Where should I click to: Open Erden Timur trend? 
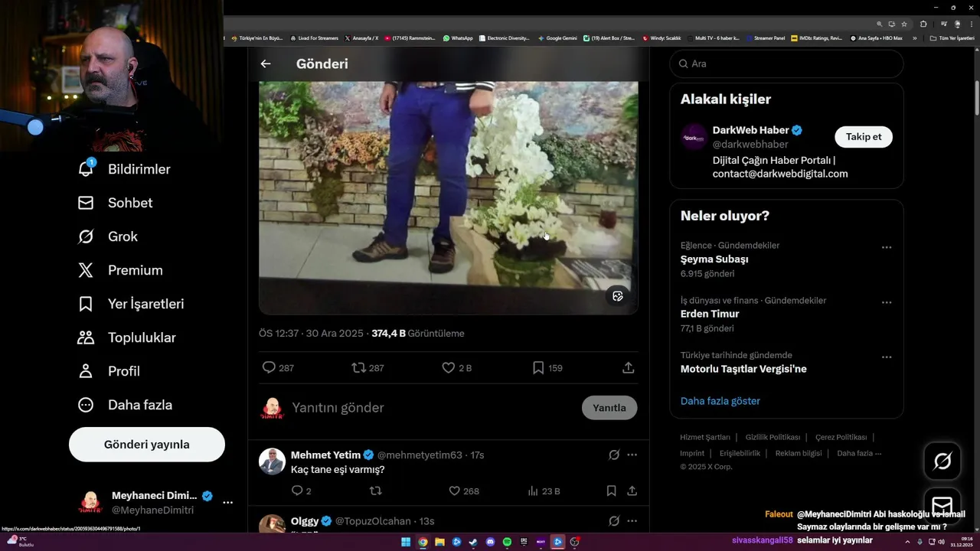(710, 315)
